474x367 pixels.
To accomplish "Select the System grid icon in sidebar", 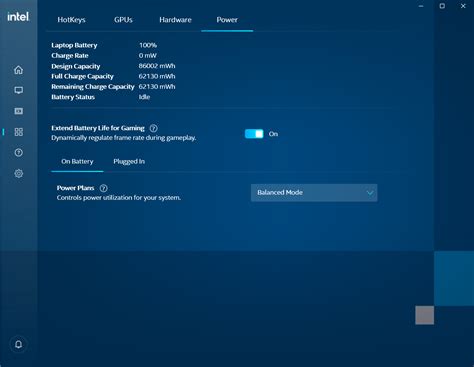I will (19, 132).
